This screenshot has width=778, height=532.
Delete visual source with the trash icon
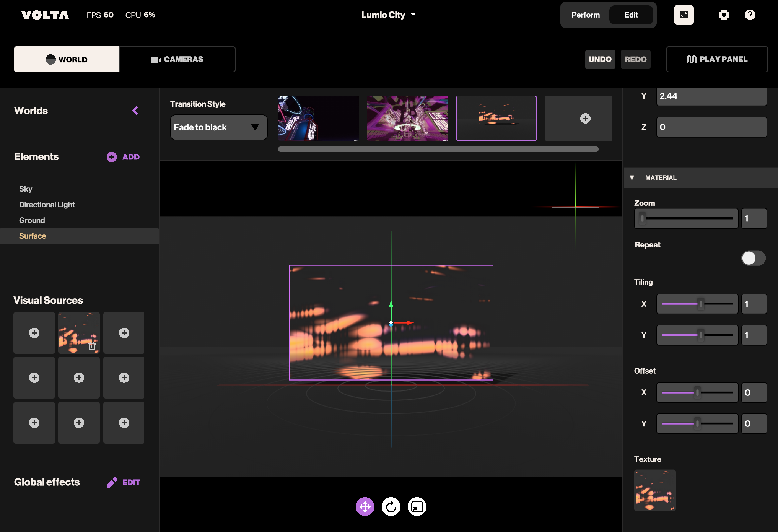pyautogui.click(x=92, y=346)
